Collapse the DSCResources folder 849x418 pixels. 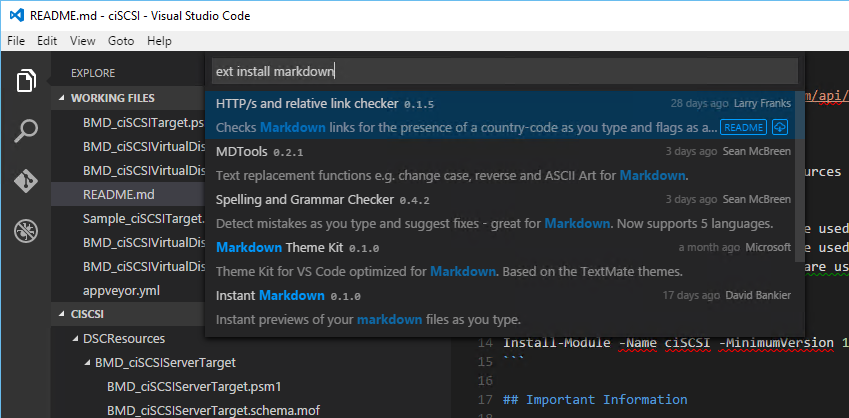[x=75, y=339]
